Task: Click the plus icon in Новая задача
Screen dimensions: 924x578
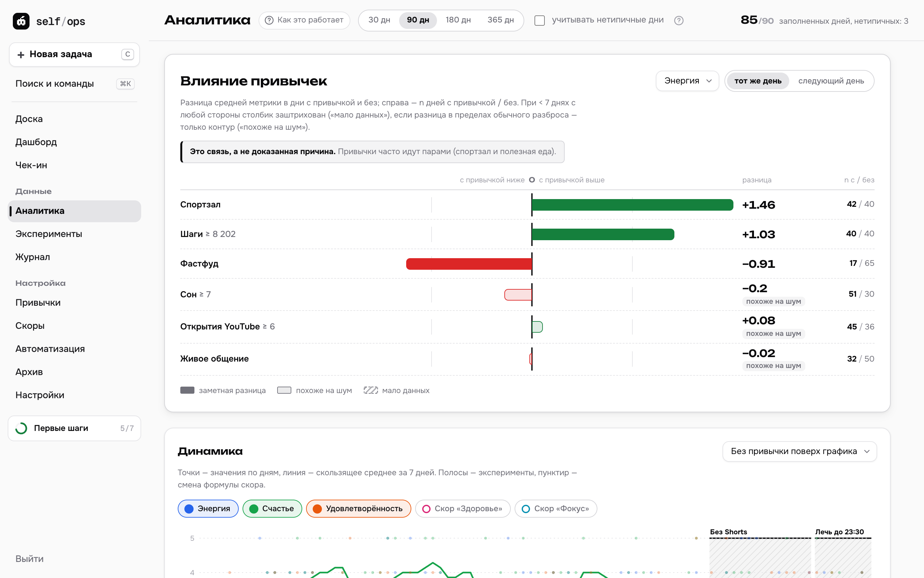Action: click(x=21, y=55)
